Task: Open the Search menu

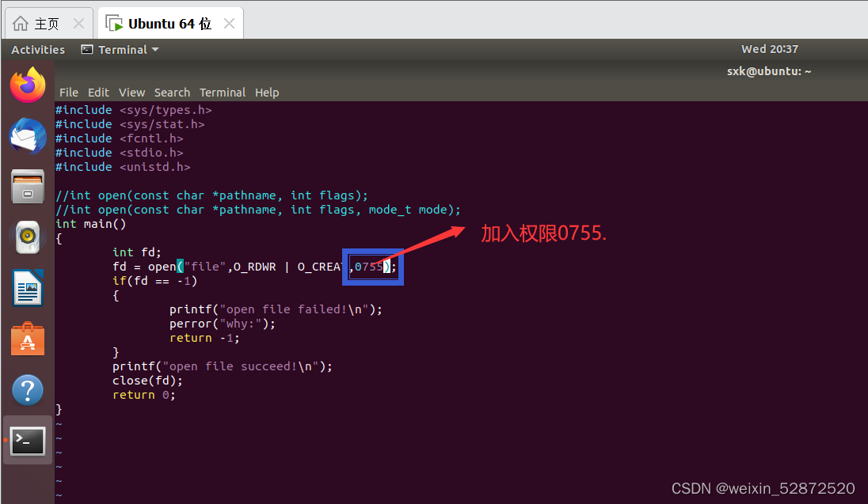Action: pos(172,93)
